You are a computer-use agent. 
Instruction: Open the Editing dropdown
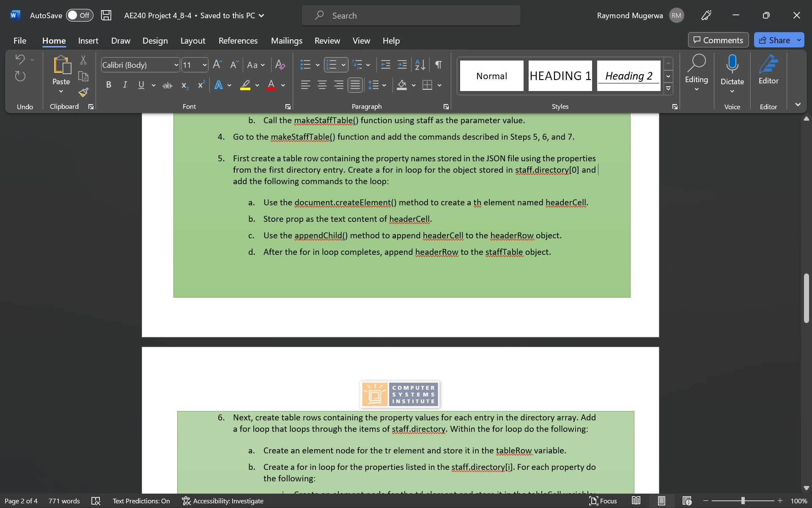click(697, 72)
